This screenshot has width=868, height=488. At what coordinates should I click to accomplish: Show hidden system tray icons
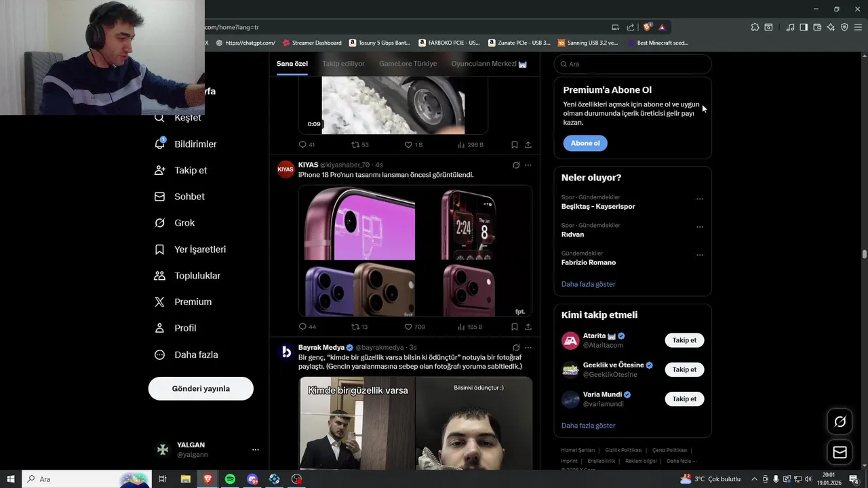(x=754, y=479)
